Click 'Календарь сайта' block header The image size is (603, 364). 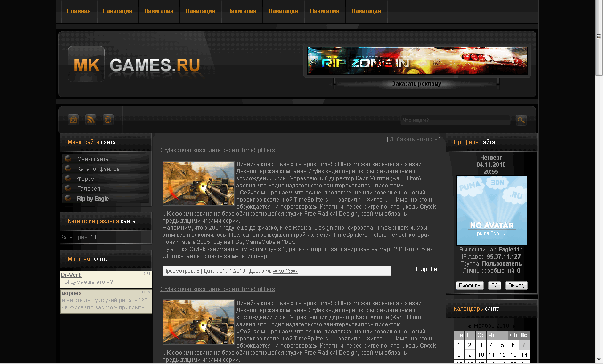[x=491, y=309]
